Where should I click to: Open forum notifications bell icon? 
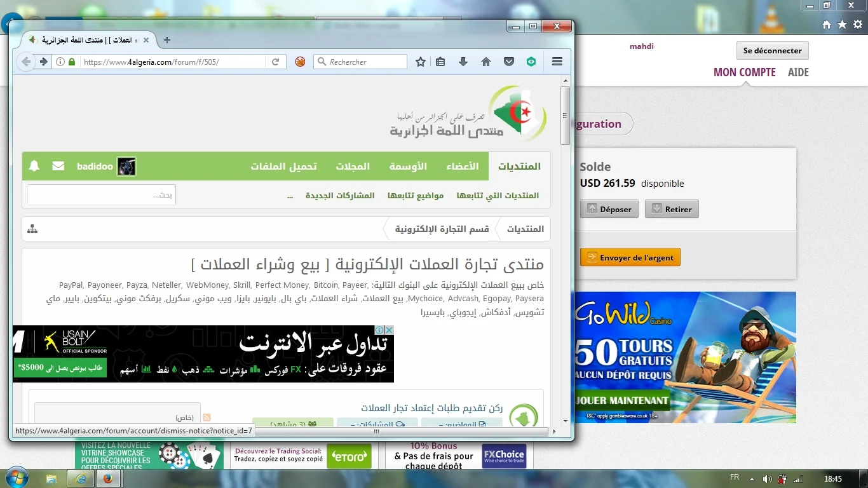(x=34, y=166)
